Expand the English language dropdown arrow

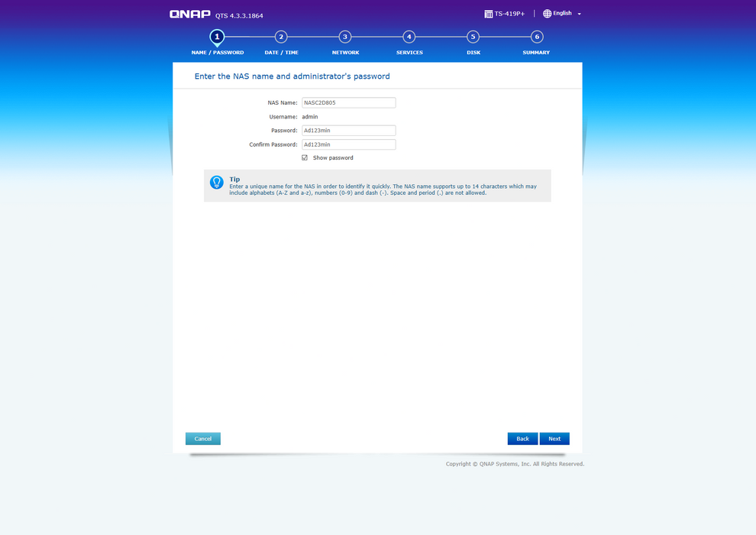click(580, 14)
